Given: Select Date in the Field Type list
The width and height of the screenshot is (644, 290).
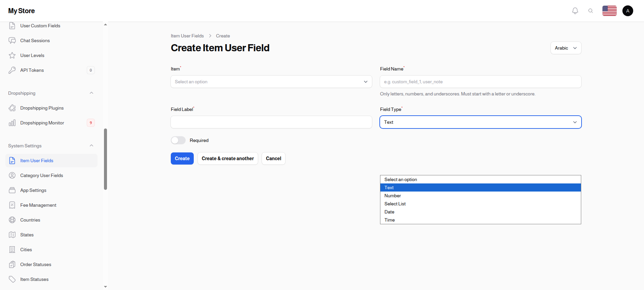Looking at the screenshot, I should tap(481, 212).
